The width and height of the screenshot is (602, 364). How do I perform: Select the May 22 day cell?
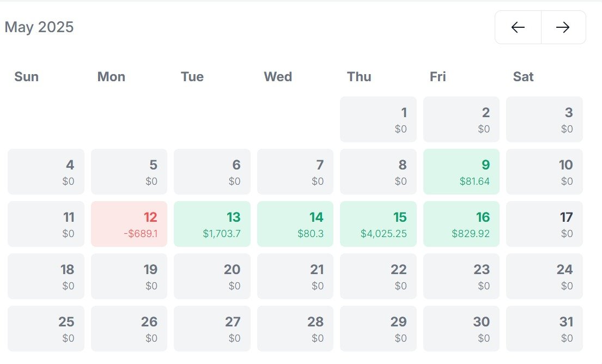(x=378, y=276)
